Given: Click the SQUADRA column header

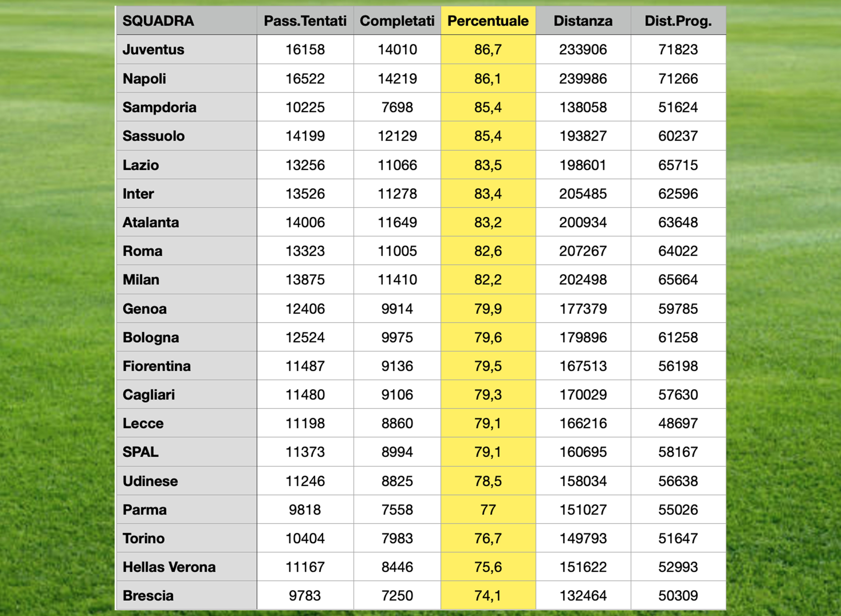Looking at the screenshot, I should [187, 21].
